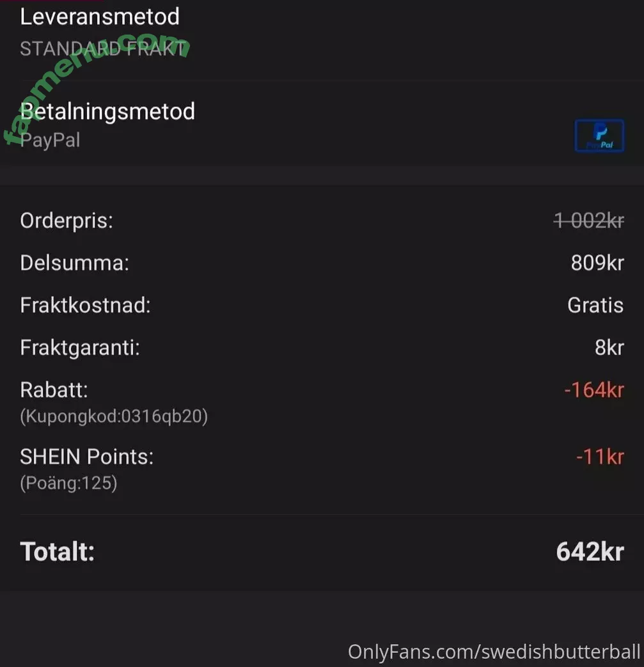Tap the 809kr subtotal amount
The image size is (644, 667).
[597, 263]
